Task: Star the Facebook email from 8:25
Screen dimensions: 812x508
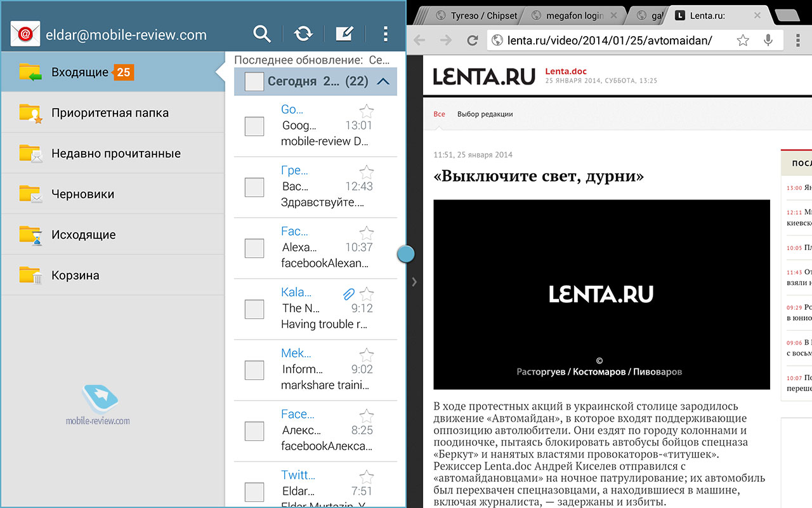Action: [367, 416]
